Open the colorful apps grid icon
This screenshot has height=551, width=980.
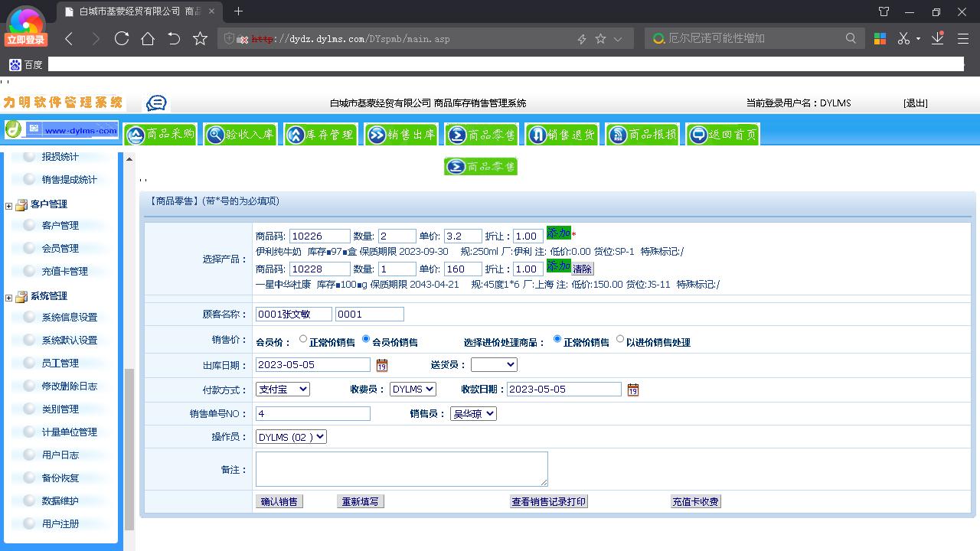[x=880, y=38]
